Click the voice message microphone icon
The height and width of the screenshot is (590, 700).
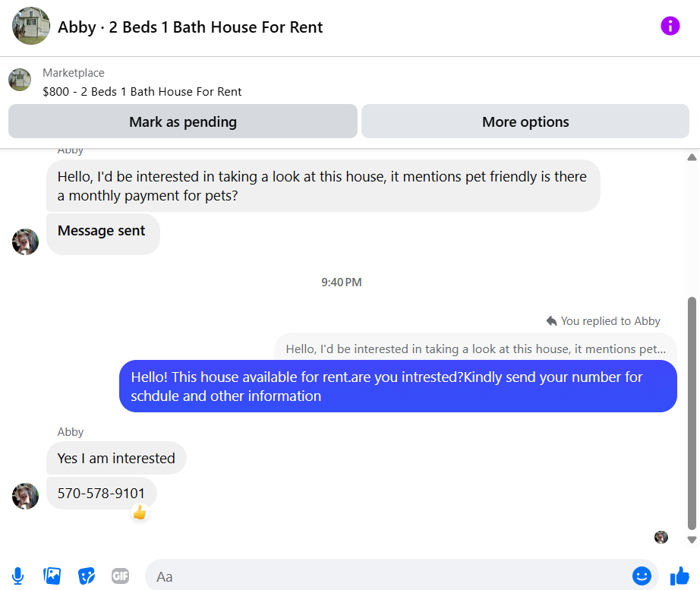coord(18,576)
